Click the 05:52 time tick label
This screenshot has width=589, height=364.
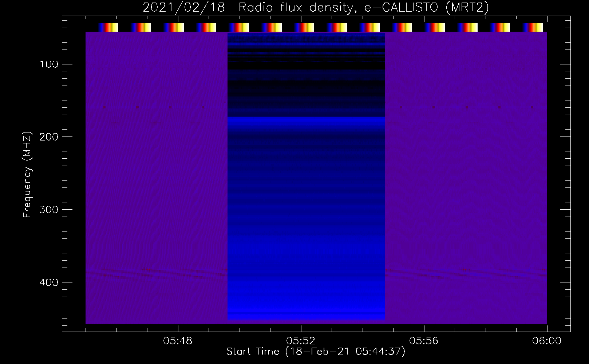point(301,341)
